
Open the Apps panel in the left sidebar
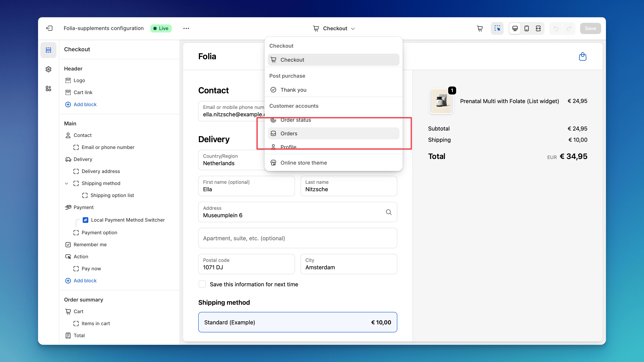point(48,88)
